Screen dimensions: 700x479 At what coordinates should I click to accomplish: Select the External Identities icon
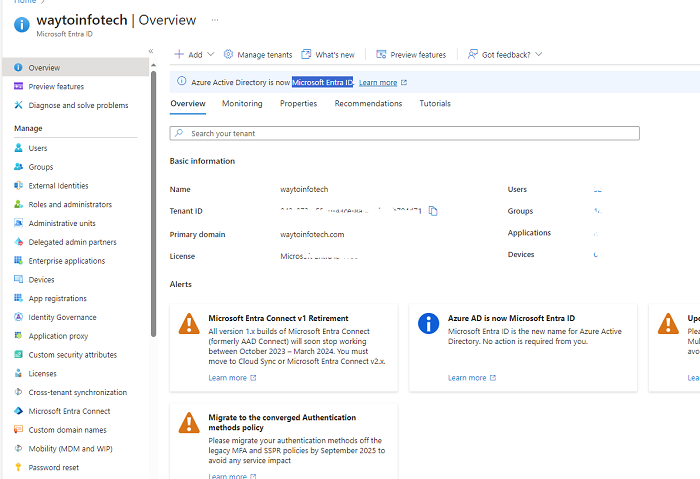pos(18,185)
